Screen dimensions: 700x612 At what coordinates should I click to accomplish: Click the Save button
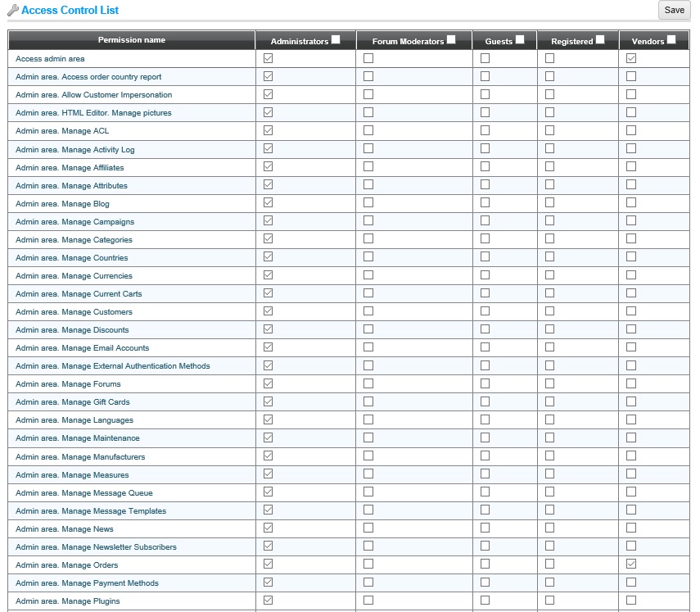pyautogui.click(x=674, y=10)
